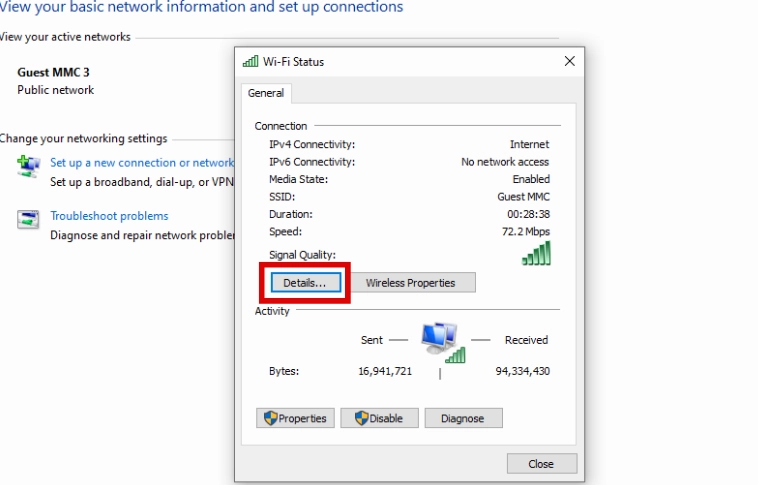Click the Enabled media state value
The image size is (758, 485).
point(531,179)
